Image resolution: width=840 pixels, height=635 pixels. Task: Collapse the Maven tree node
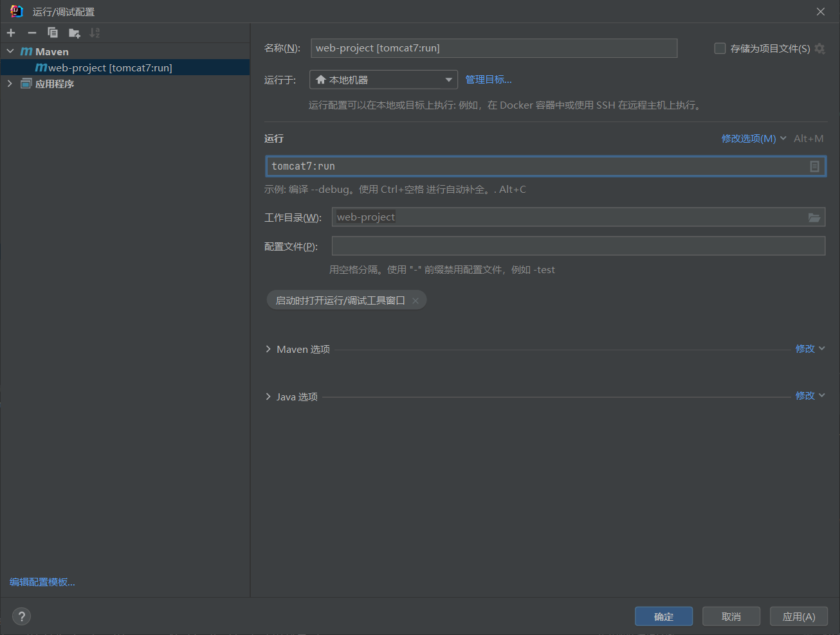[x=10, y=51]
